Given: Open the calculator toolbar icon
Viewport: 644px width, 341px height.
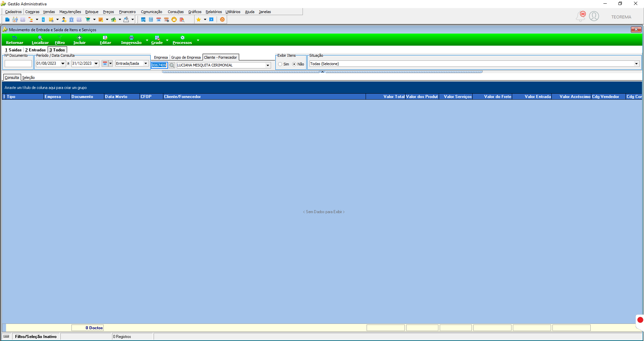Looking at the screenshot, I should coord(151,19).
